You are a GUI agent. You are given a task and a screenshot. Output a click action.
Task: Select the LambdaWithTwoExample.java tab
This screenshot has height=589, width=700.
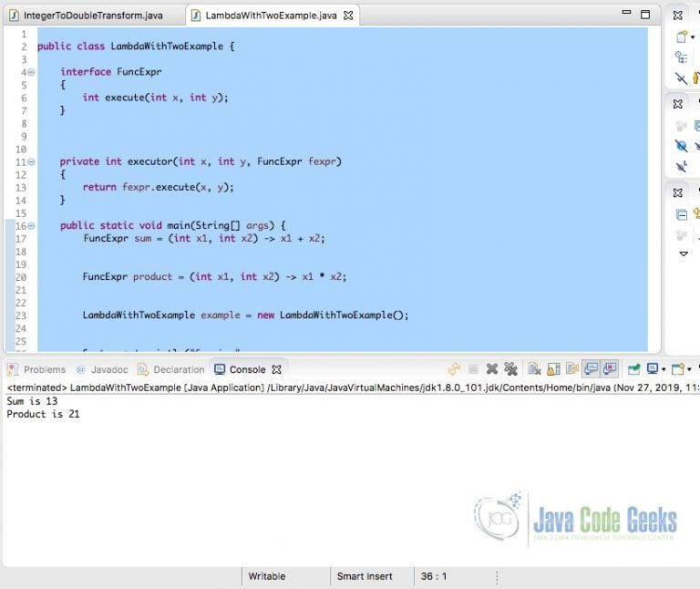(x=271, y=15)
